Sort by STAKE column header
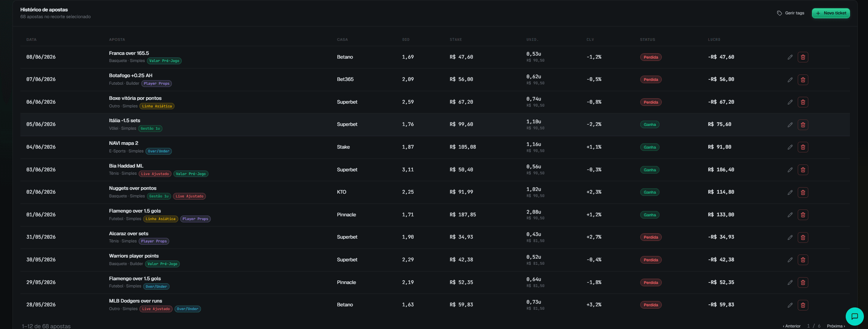 point(456,40)
